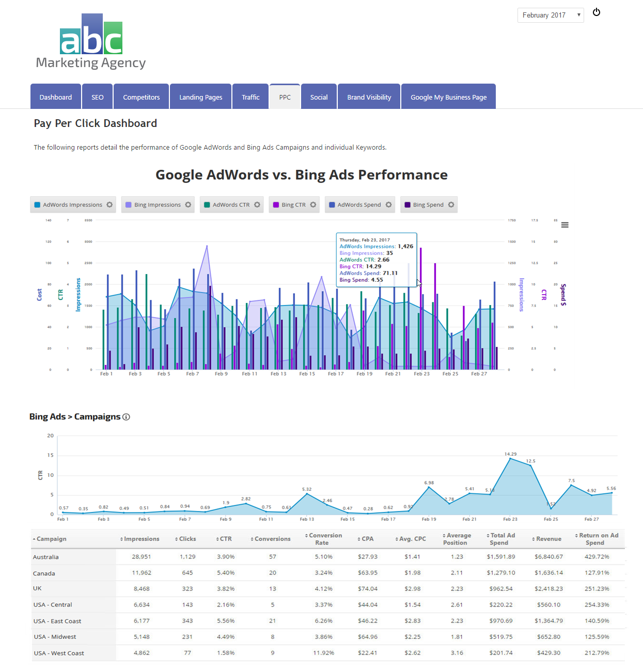
Task: Click the AdWords CTR gear icon
Action: coord(257,205)
